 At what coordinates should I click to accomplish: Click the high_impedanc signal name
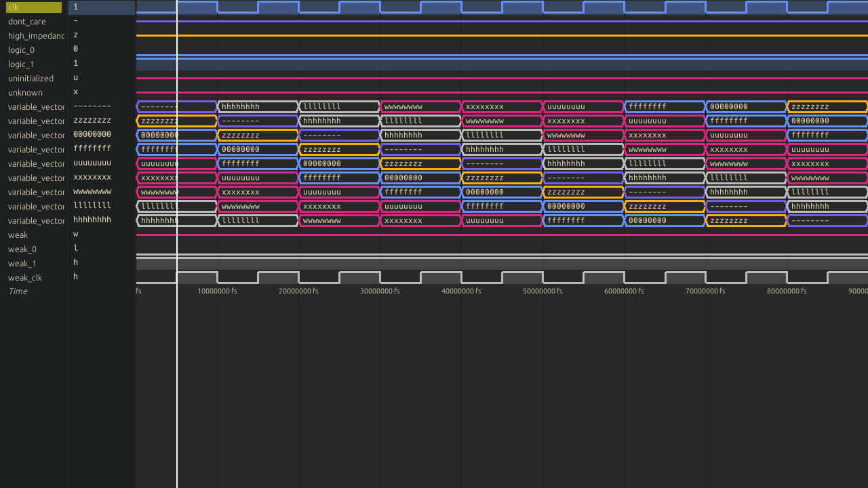pyautogui.click(x=37, y=36)
